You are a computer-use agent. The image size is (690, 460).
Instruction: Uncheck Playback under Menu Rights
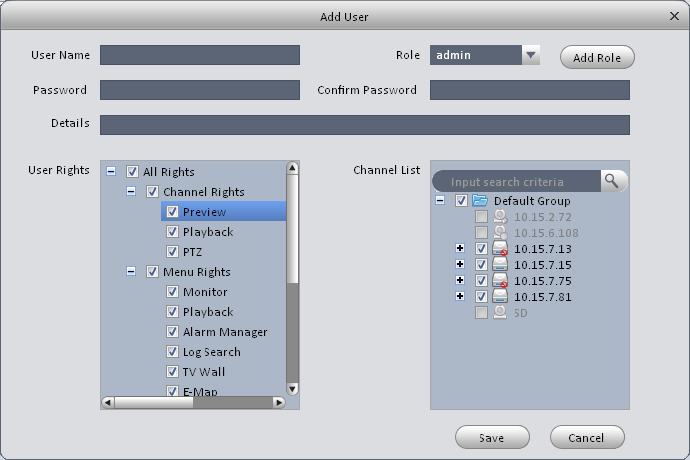(172, 312)
